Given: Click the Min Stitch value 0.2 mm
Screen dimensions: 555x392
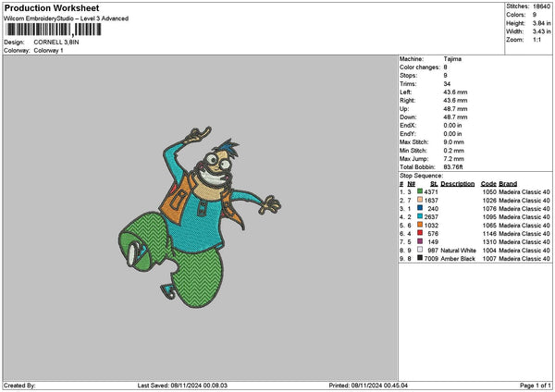Looking at the screenshot, I should coord(453,151).
